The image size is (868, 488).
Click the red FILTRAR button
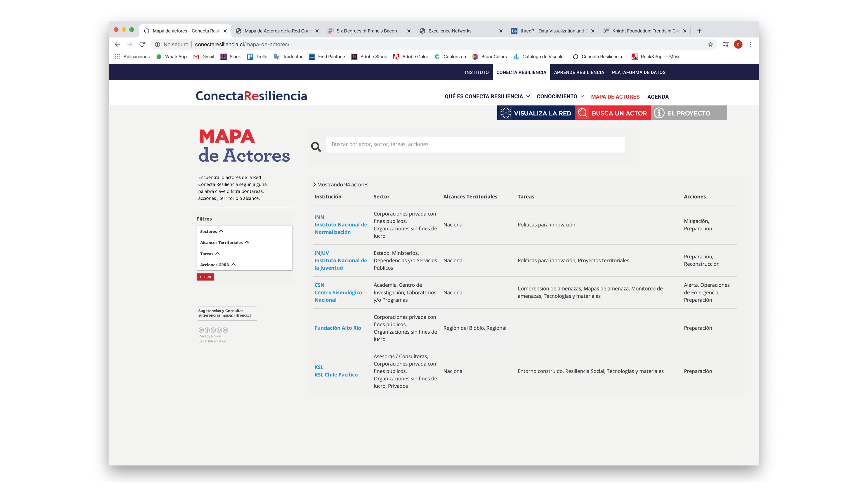[x=205, y=277]
